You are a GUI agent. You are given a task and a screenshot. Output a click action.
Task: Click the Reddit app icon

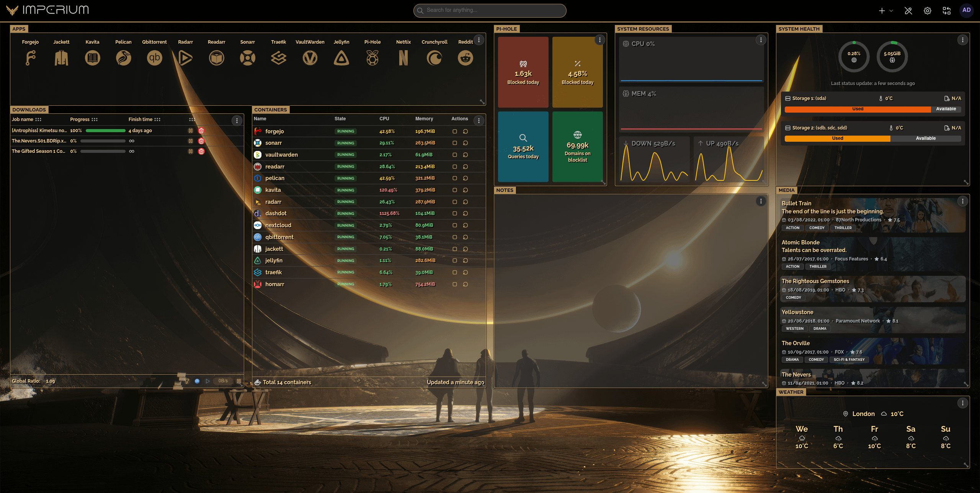click(x=465, y=58)
